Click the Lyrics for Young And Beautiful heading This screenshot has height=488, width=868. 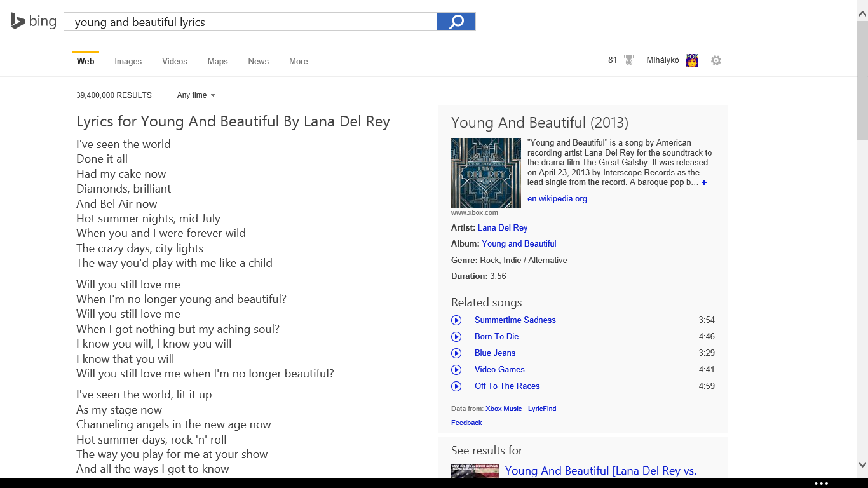click(233, 122)
